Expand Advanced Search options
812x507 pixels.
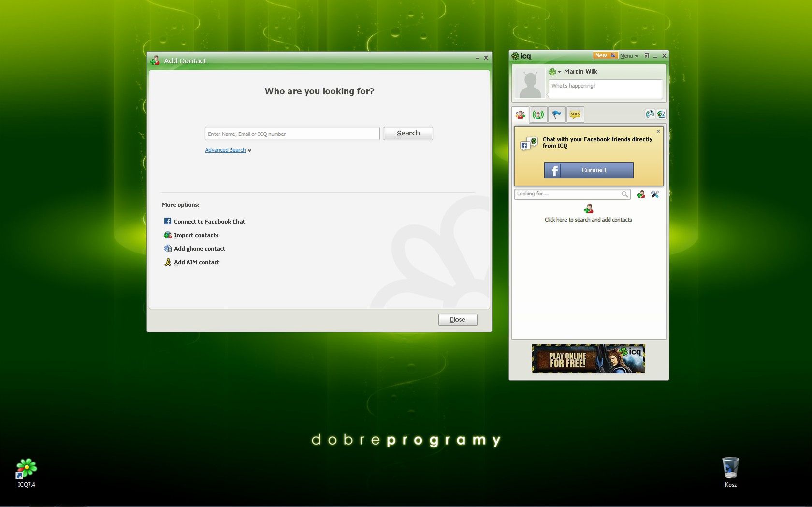tap(228, 150)
